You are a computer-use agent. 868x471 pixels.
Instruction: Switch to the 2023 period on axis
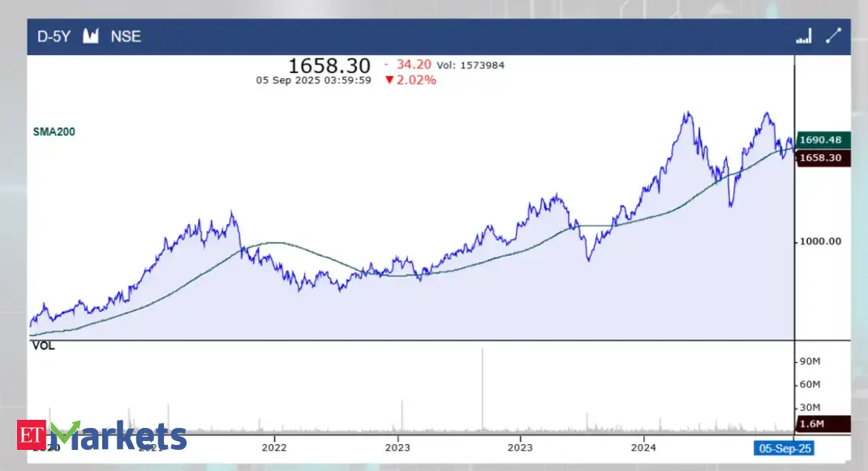coord(397,447)
